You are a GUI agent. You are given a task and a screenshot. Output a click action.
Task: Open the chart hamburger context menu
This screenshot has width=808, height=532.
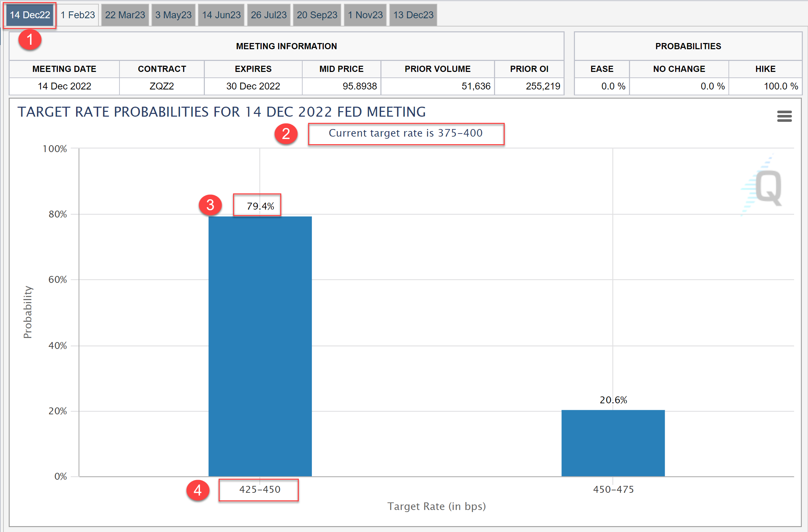pos(784,116)
